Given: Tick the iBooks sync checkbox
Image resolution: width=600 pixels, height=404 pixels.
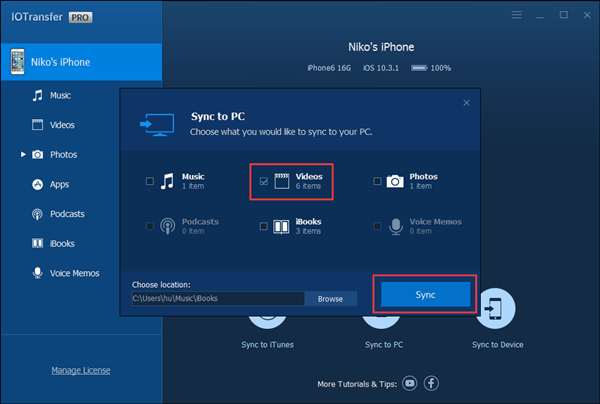Looking at the screenshot, I should [x=263, y=227].
